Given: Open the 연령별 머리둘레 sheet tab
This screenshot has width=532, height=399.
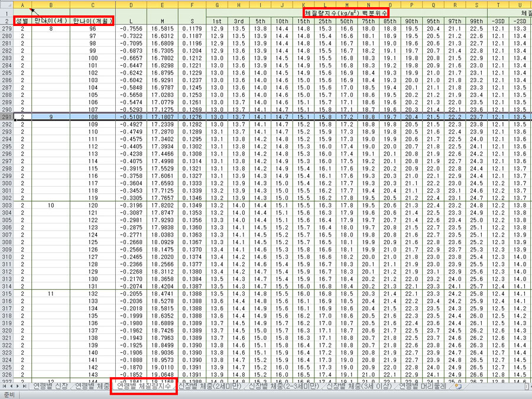Looking at the screenshot, I should coord(422,386).
